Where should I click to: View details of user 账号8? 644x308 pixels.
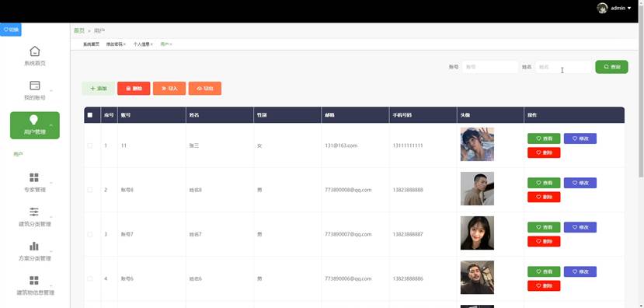(x=544, y=183)
